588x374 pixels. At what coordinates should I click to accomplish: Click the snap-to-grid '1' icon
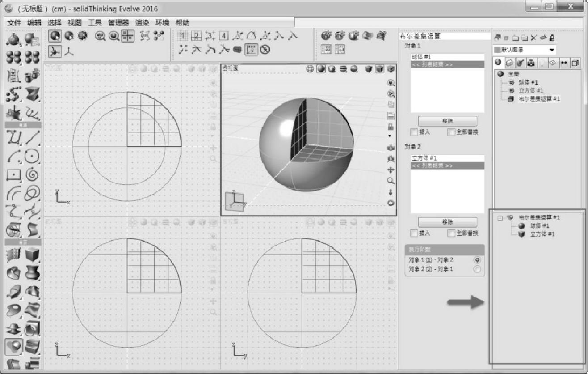pos(183,37)
